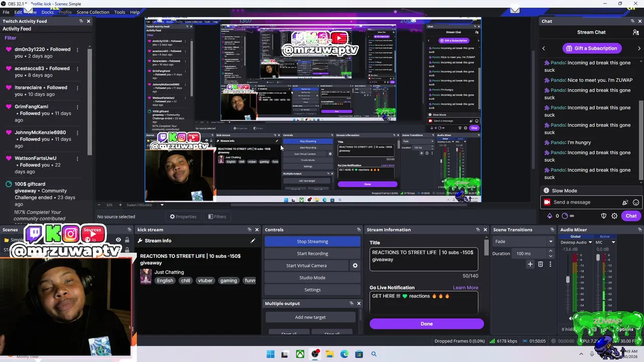Open the celebration party popper icon in chat
The width and height of the screenshot is (644, 362).
tap(625, 202)
